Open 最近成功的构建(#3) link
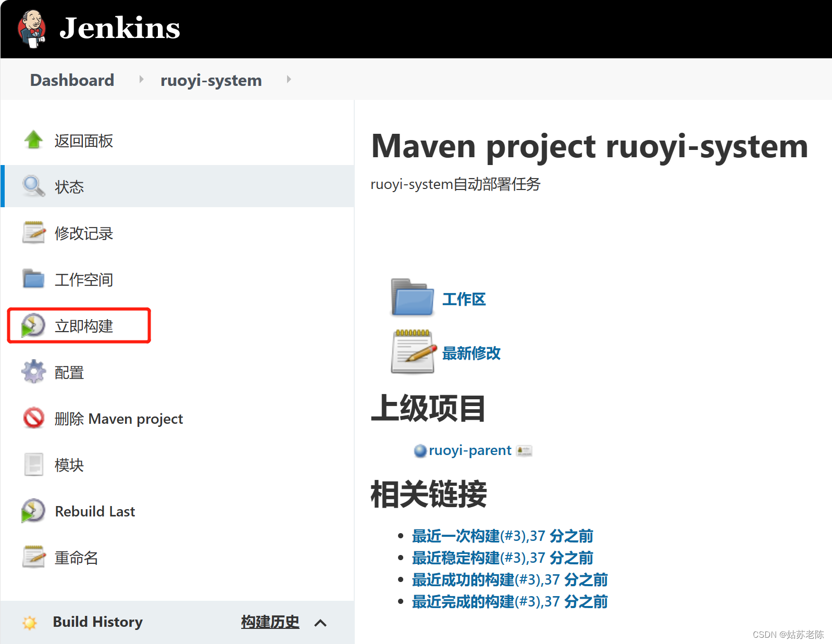Screen dimensions: 832x644 [510, 579]
